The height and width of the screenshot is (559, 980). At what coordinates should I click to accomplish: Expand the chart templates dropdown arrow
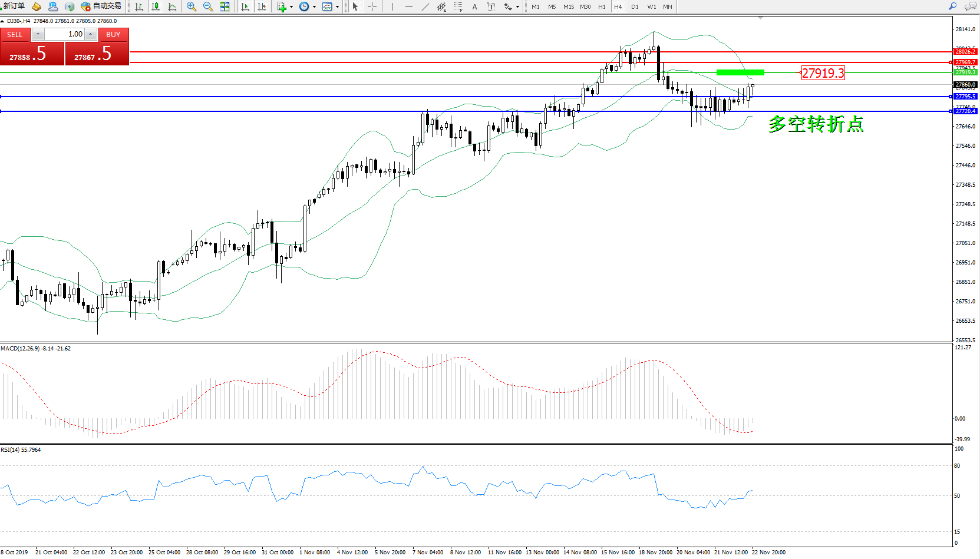337,7
